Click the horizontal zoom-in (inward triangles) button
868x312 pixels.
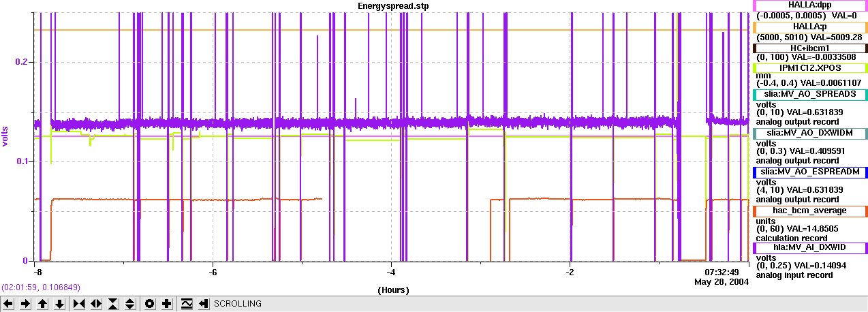click(x=79, y=303)
